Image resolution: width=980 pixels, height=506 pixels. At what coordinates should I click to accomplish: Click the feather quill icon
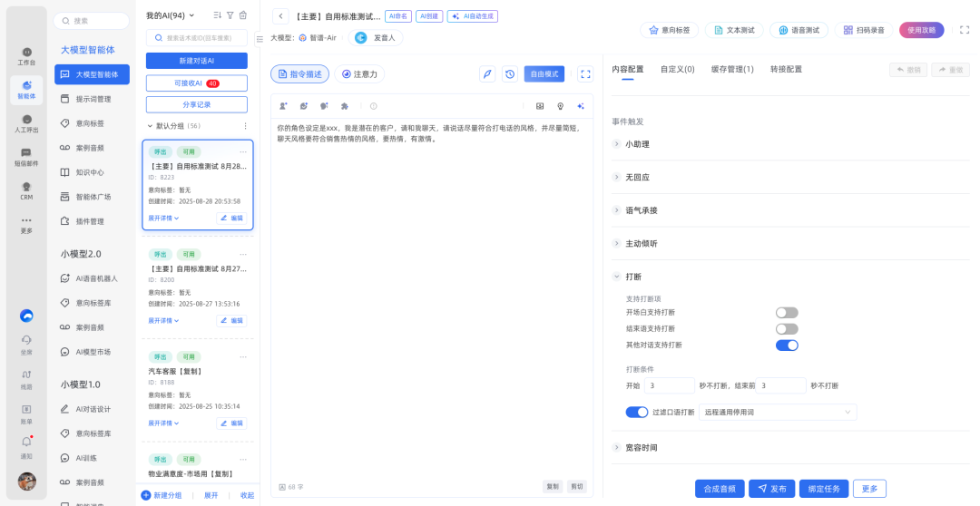(487, 74)
